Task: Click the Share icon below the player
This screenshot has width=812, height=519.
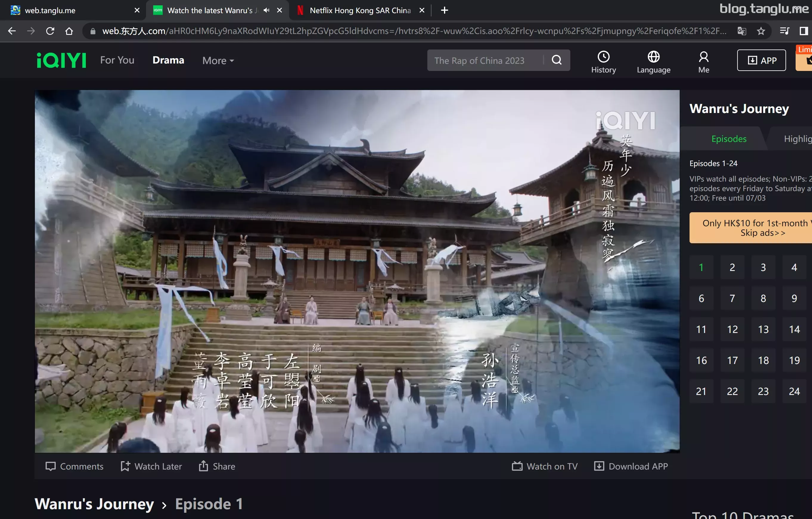Action: click(x=217, y=466)
